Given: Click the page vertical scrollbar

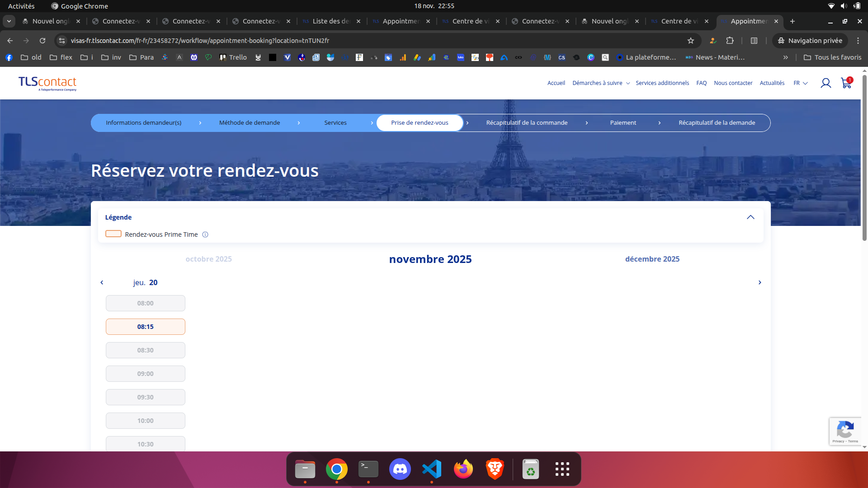Looking at the screenshot, I should click(x=864, y=158).
